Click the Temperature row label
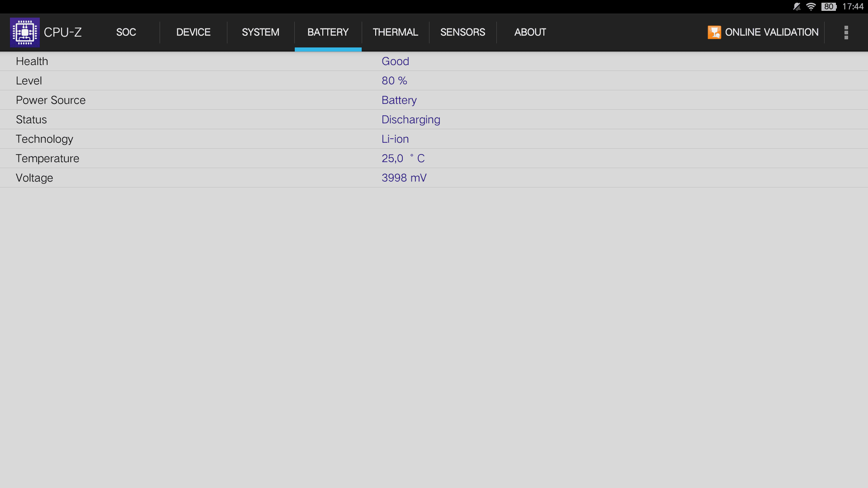868x488 pixels. click(47, 159)
